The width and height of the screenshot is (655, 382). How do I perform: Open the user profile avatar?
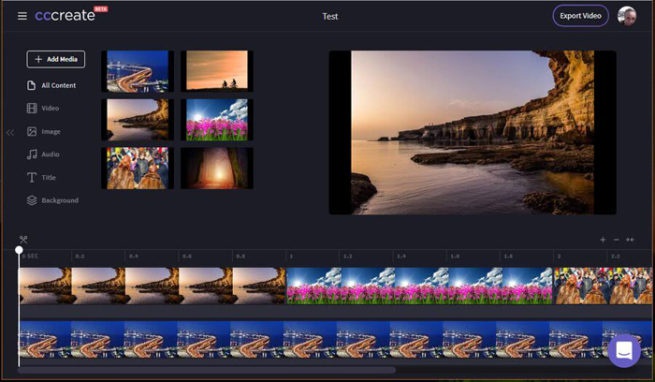point(627,16)
